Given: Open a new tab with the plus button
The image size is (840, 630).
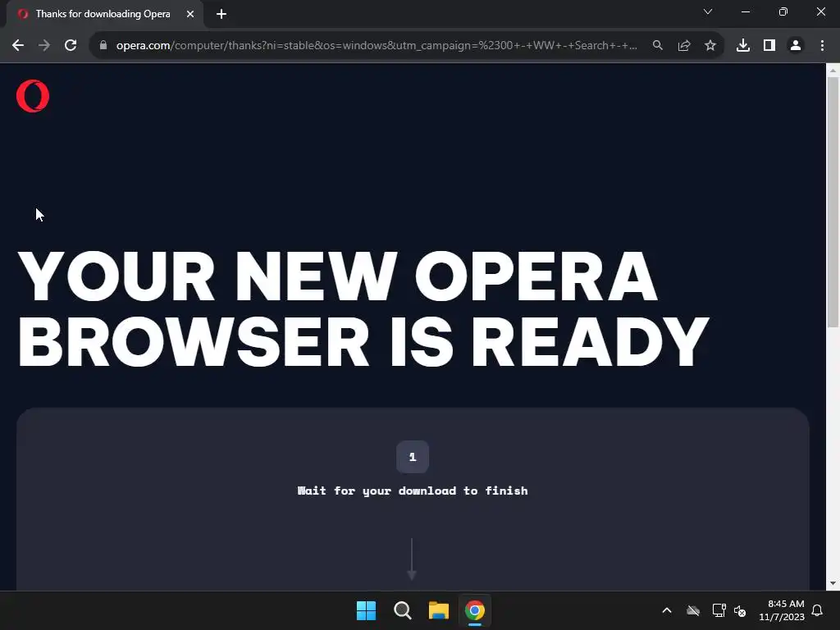Looking at the screenshot, I should 221,14.
